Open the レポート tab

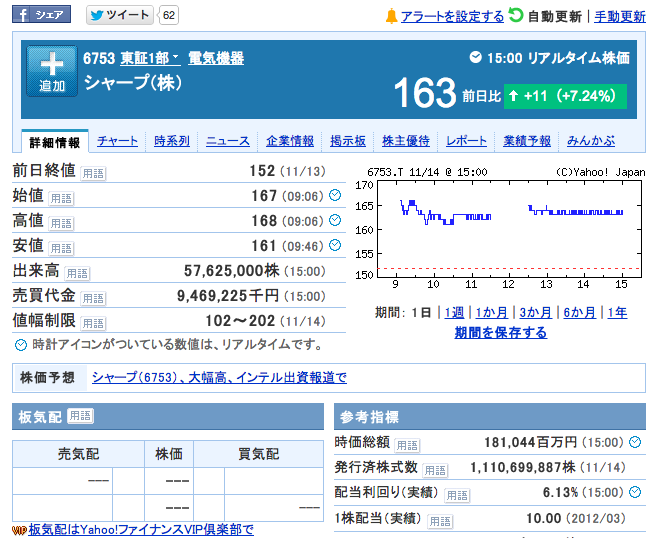pos(466,141)
